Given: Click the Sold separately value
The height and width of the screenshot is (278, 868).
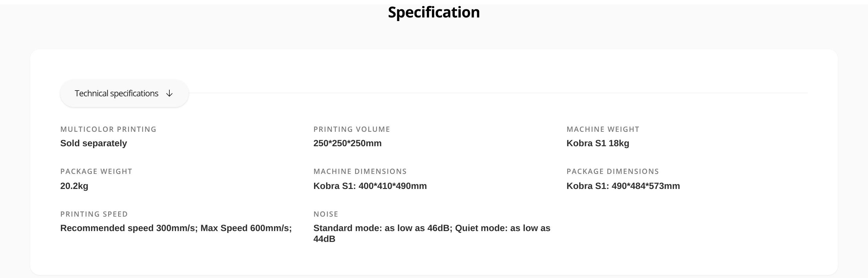Looking at the screenshot, I should [94, 144].
